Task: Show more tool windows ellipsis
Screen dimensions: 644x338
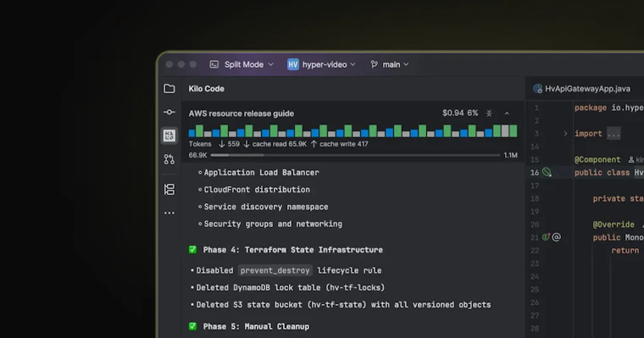Action: [169, 213]
